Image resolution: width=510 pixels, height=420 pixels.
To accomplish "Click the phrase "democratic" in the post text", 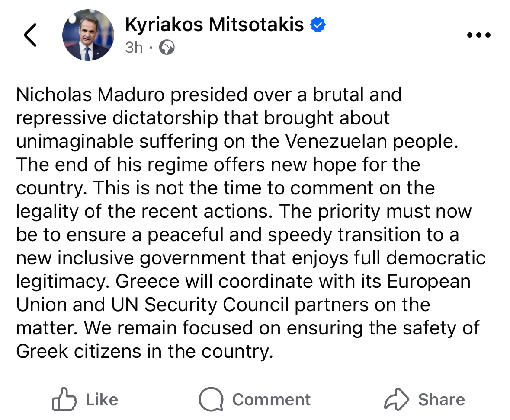I will pos(436,258).
